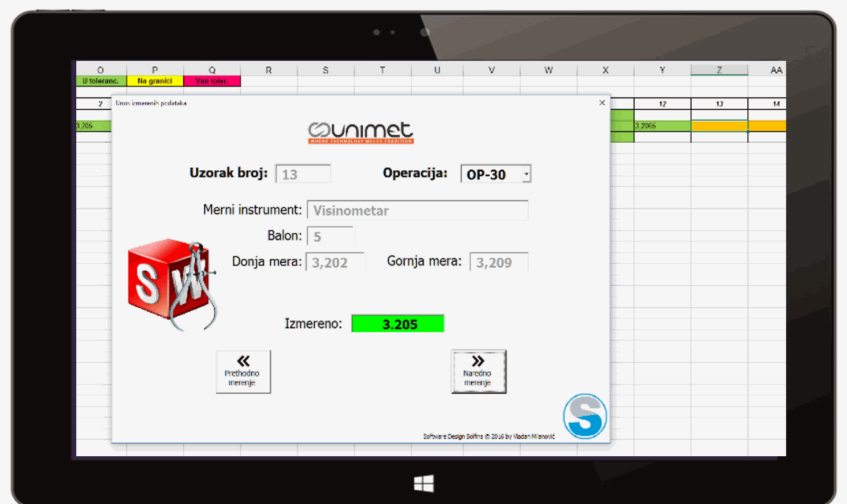This screenshot has height=504, width=847.
Task: Close the measurement data entry dialog
Action: 602,103
